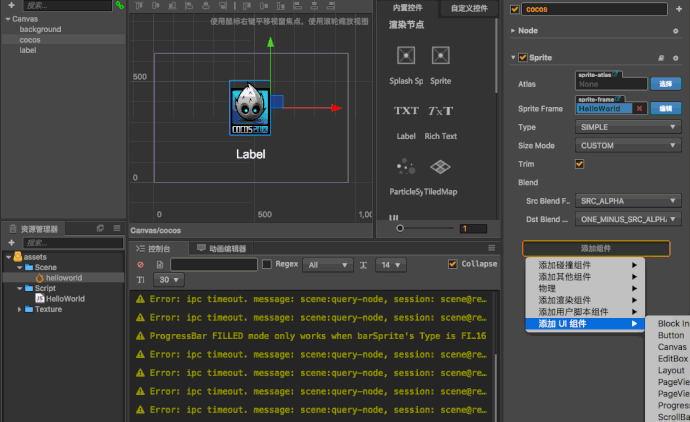The width and height of the screenshot is (690, 422).
Task: Pick the Rich Text control icon
Action: tap(440, 111)
